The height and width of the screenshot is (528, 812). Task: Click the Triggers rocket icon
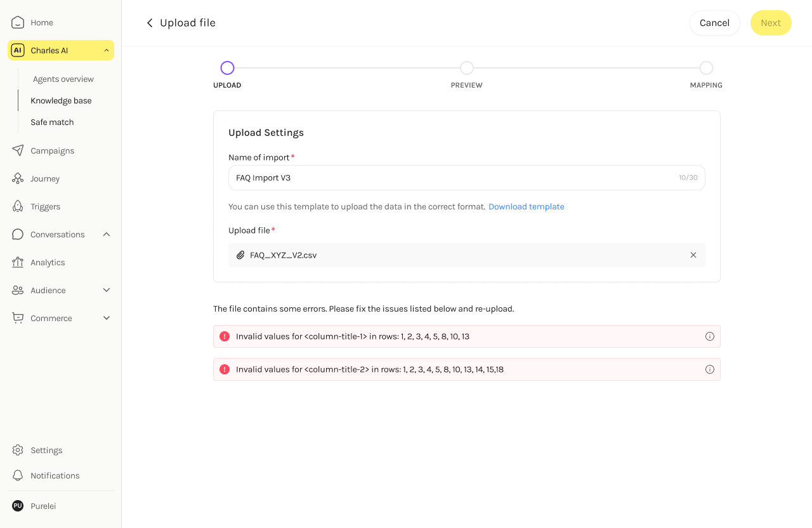click(18, 206)
